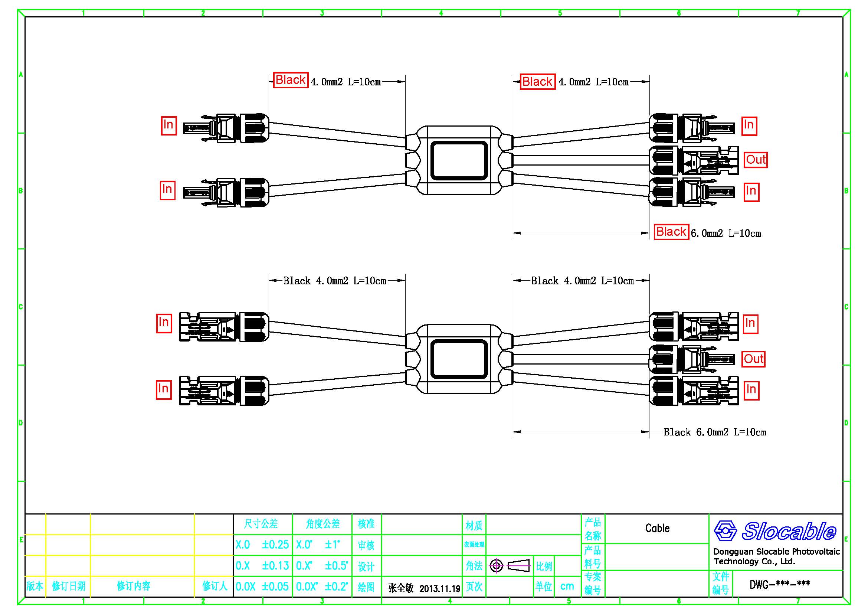Click Black 6.0mm2 L=10cm bottom dimension text
Image resolution: width=868 pixels, height=614 pixels.
coord(714,432)
